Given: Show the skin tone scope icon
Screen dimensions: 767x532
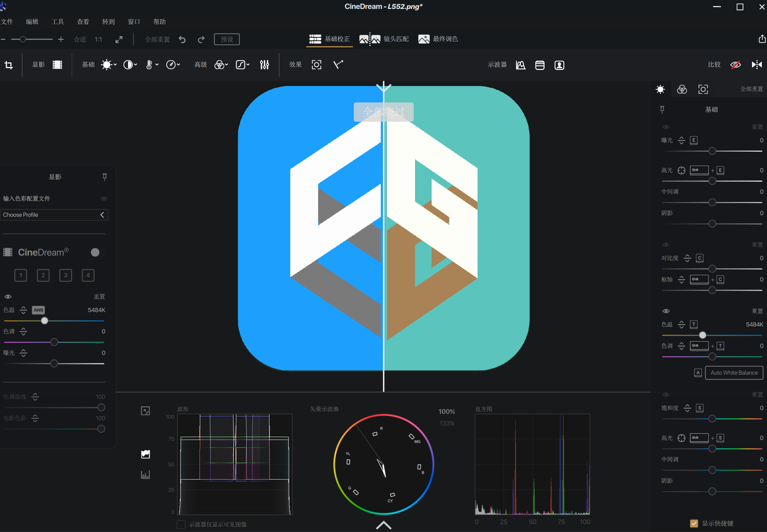Looking at the screenshot, I should coord(559,65).
